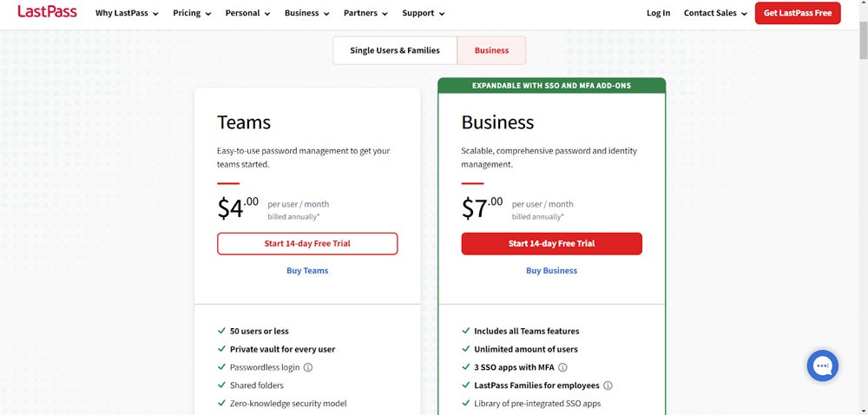Click checkmark beside 50 users or less
868x415 pixels.
[x=221, y=331]
